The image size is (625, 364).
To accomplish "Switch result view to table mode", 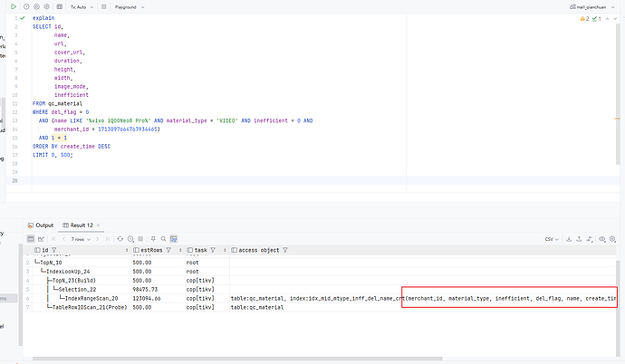I will click(x=31, y=239).
